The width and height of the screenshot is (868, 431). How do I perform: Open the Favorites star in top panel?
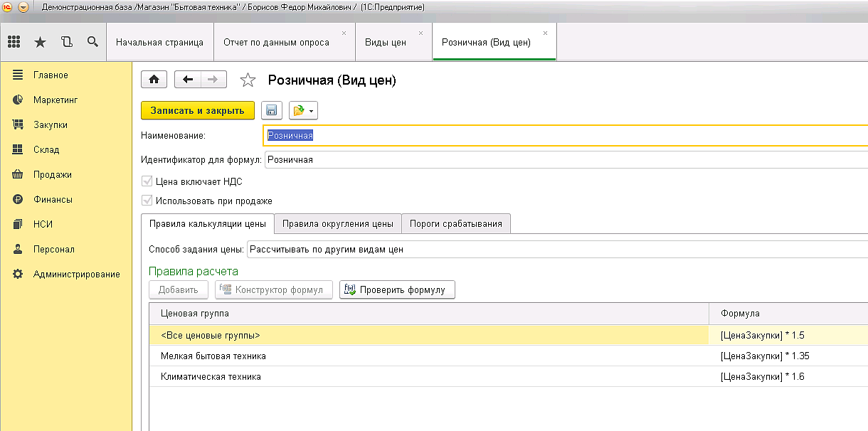41,42
